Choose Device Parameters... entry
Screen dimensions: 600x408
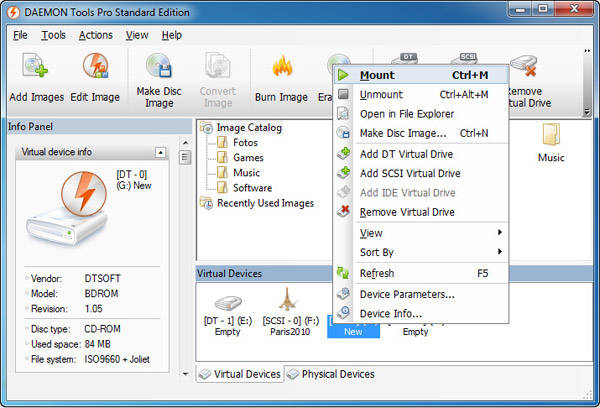click(421, 294)
